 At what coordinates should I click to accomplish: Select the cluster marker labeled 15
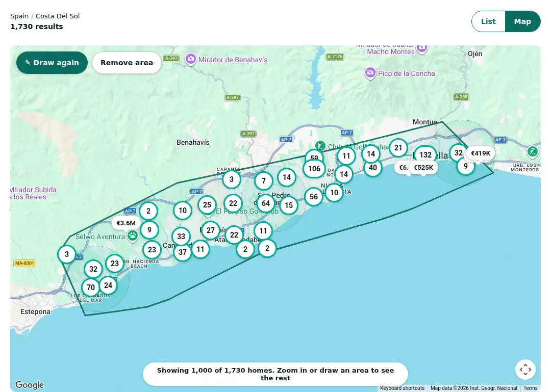pos(289,205)
